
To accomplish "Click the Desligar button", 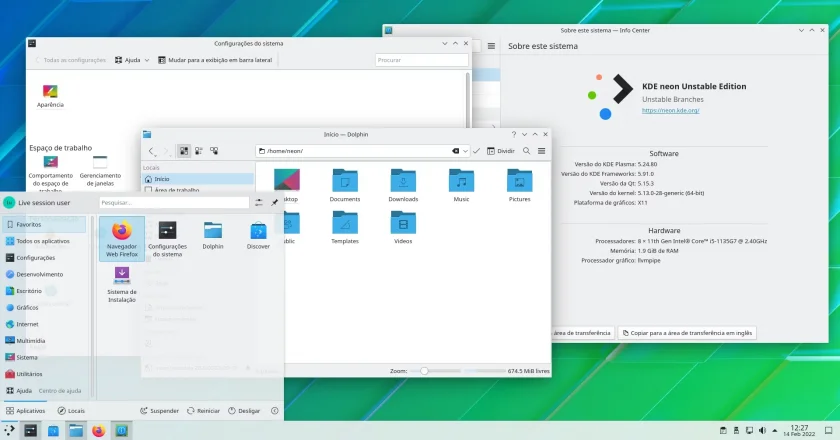I will click(x=244, y=411).
